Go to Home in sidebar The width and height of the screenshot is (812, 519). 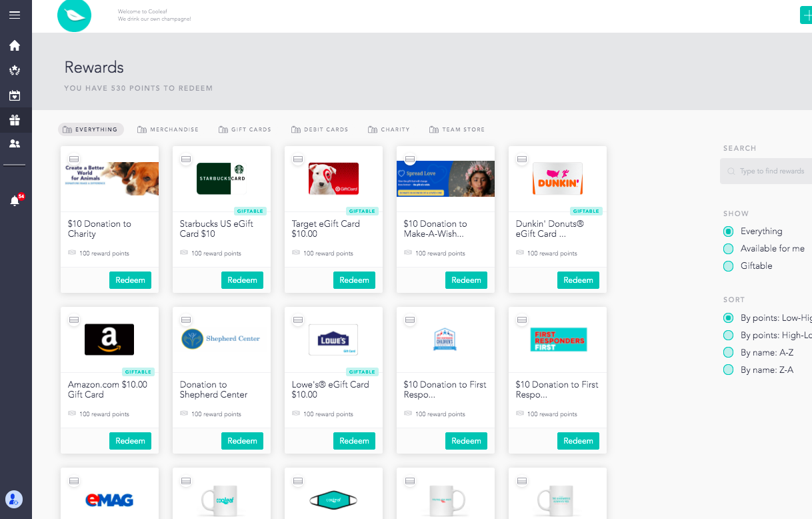click(15, 46)
